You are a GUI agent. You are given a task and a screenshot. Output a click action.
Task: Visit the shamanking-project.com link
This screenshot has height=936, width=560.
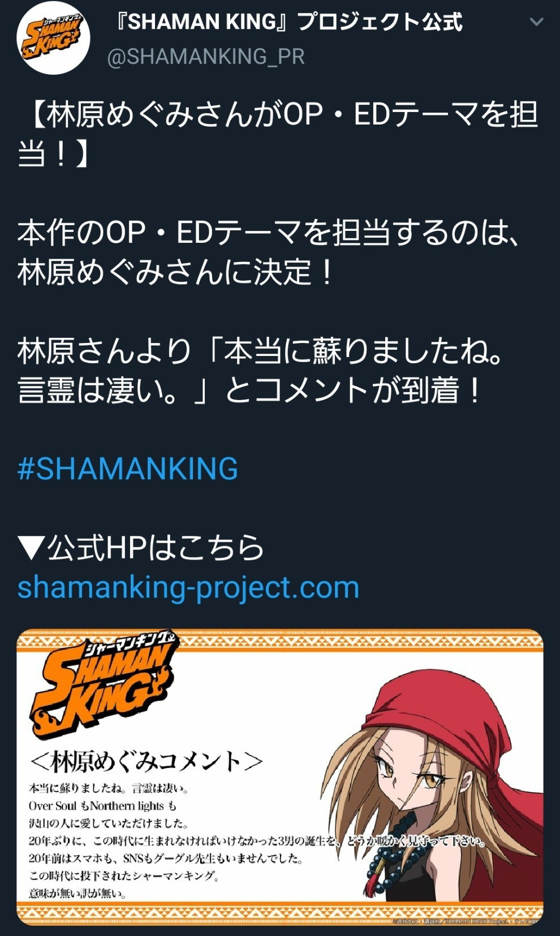point(188,587)
